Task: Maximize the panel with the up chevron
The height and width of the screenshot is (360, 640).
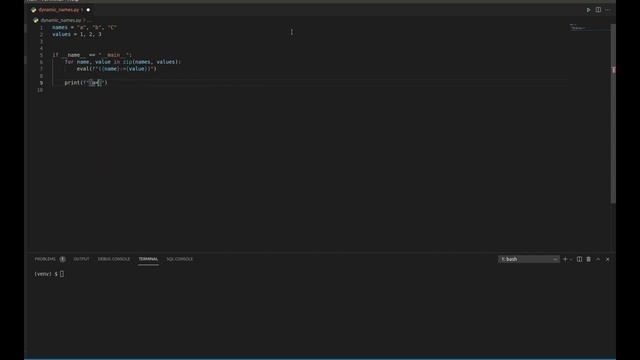Action: 598,259
